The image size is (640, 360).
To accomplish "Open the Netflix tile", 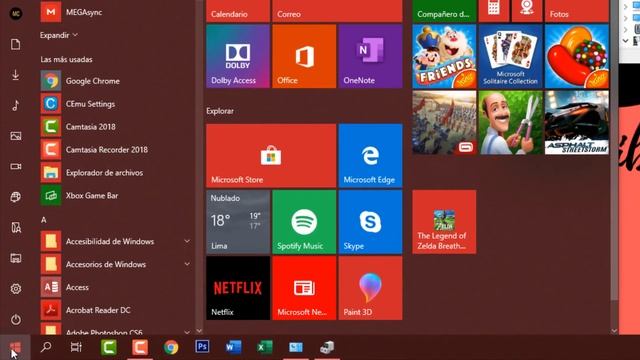I will coord(238,288).
